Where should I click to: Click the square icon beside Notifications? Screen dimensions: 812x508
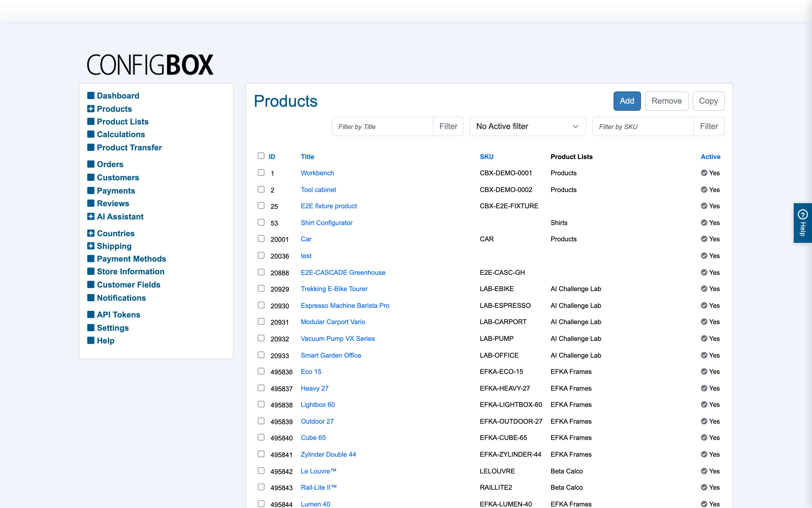[x=91, y=298]
